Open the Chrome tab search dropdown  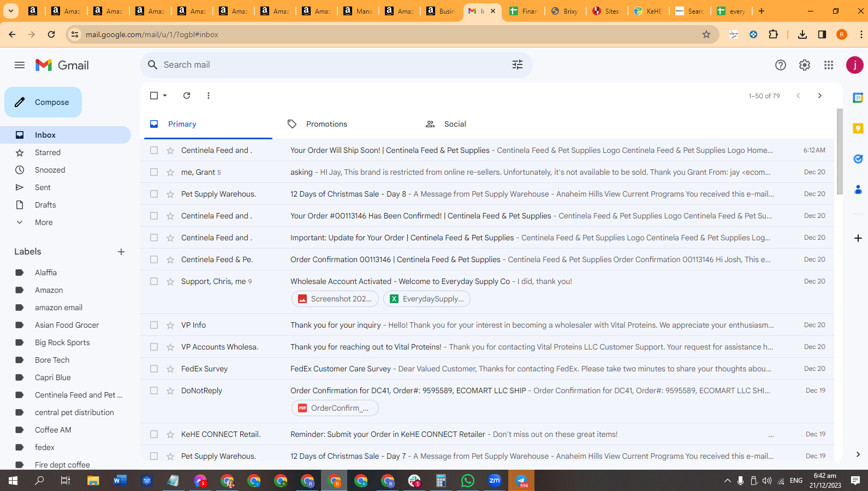point(11,11)
